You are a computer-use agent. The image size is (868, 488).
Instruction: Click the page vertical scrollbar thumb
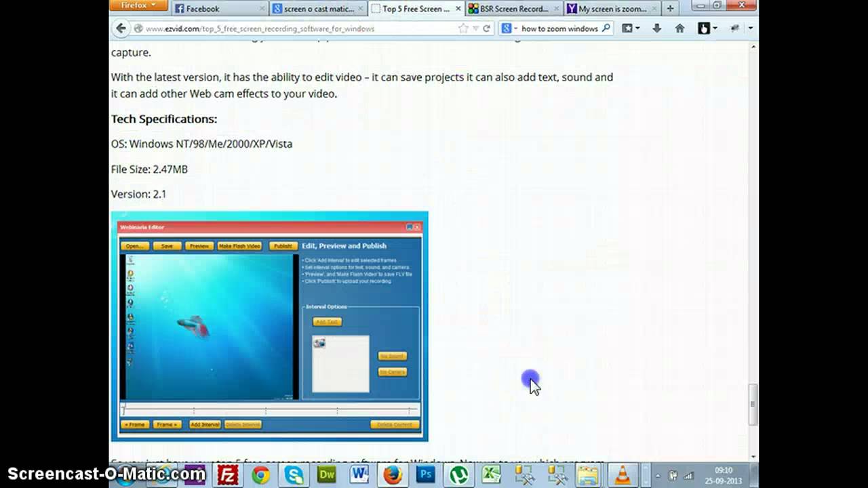753,403
